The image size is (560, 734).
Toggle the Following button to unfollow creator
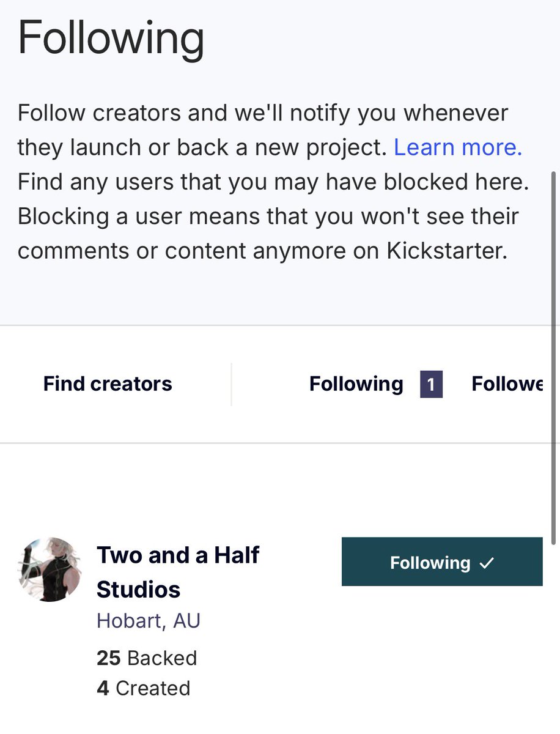click(x=442, y=562)
